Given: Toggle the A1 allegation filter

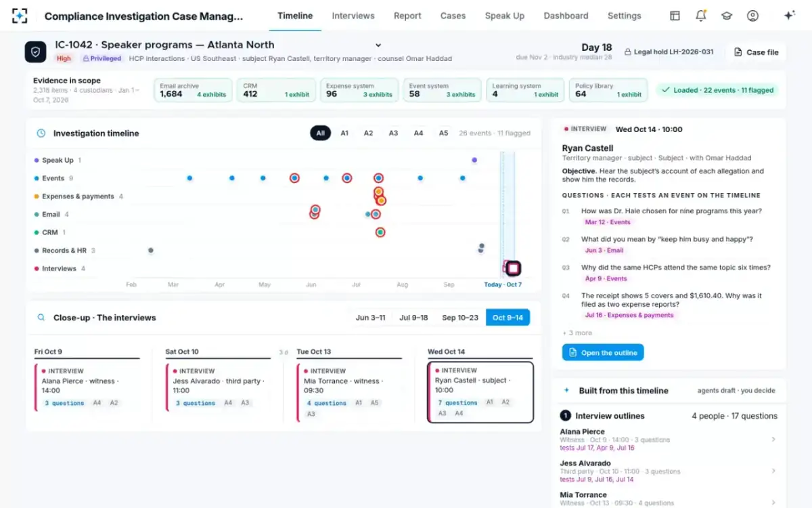Looking at the screenshot, I should [344, 133].
